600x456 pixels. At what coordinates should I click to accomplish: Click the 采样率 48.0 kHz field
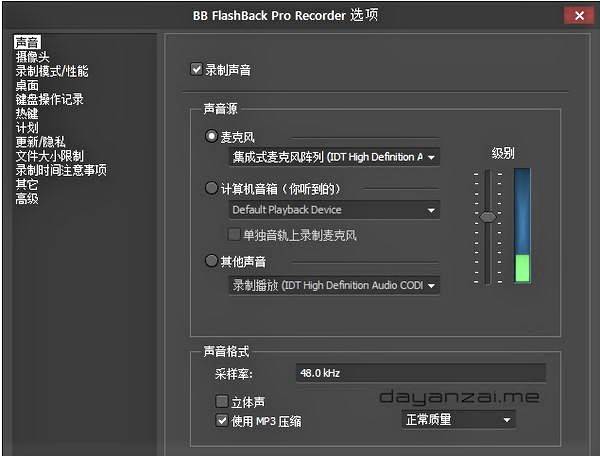click(419, 373)
